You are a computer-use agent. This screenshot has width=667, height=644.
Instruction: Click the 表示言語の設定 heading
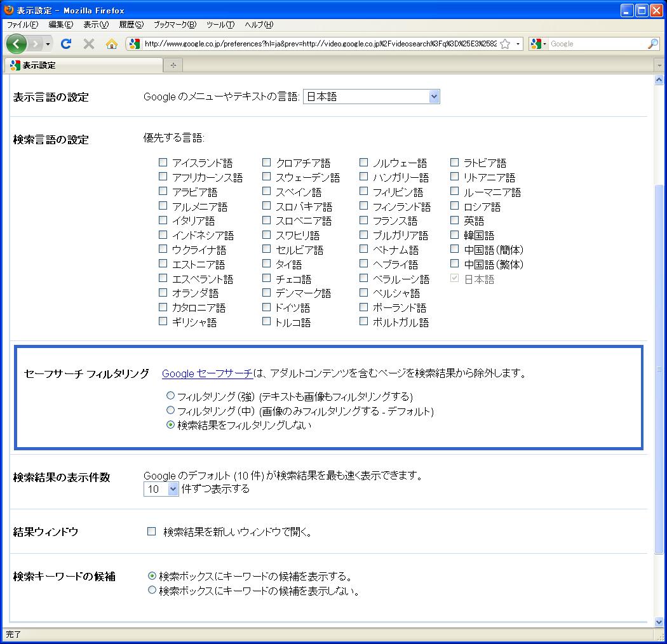51,97
